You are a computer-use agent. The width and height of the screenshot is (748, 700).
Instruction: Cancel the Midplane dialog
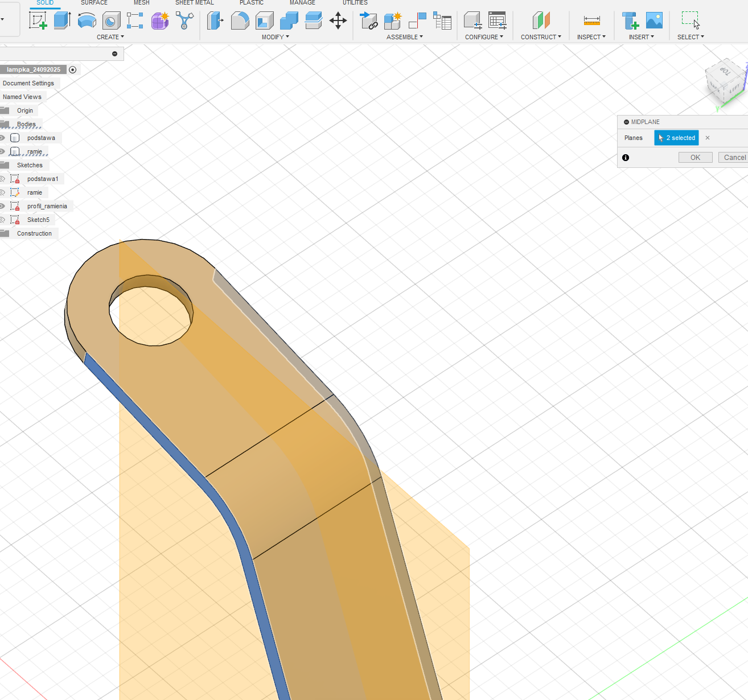(x=734, y=158)
